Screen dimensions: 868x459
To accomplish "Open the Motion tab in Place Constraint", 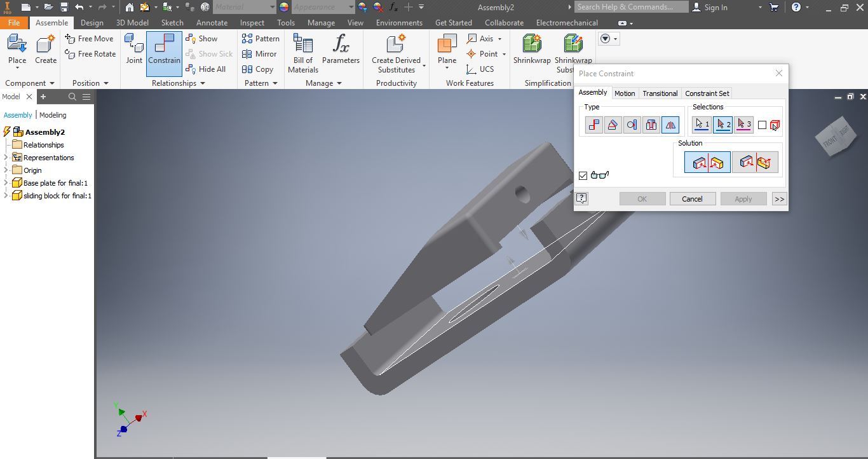I will pyautogui.click(x=625, y=93).
